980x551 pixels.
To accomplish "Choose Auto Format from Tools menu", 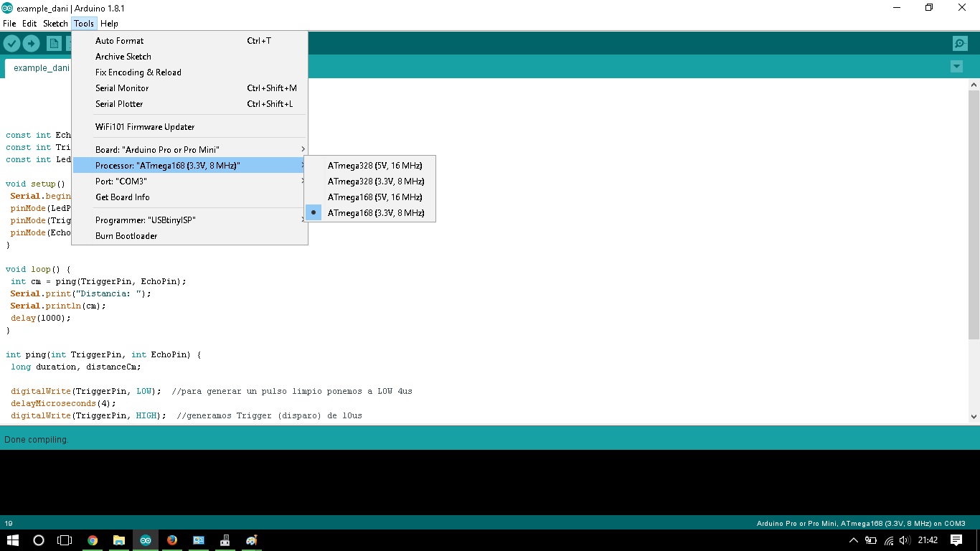I will [x=190, y=41].
